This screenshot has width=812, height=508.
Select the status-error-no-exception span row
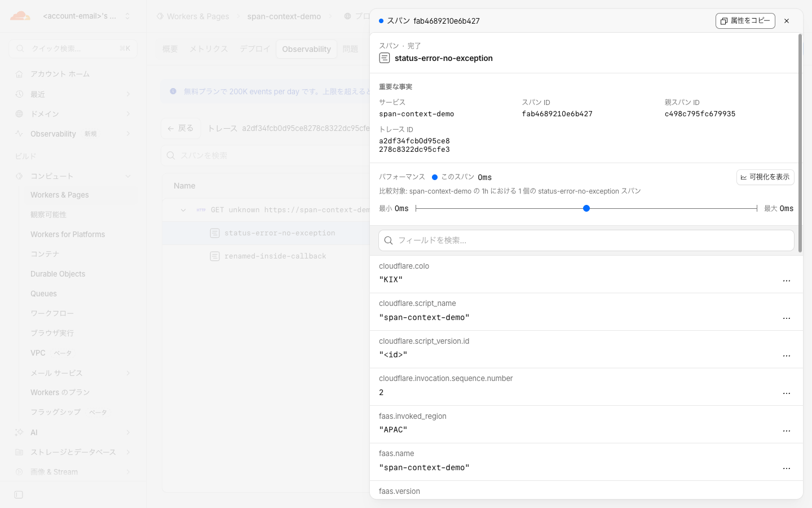pyautogui.click(x=266, y=233)
